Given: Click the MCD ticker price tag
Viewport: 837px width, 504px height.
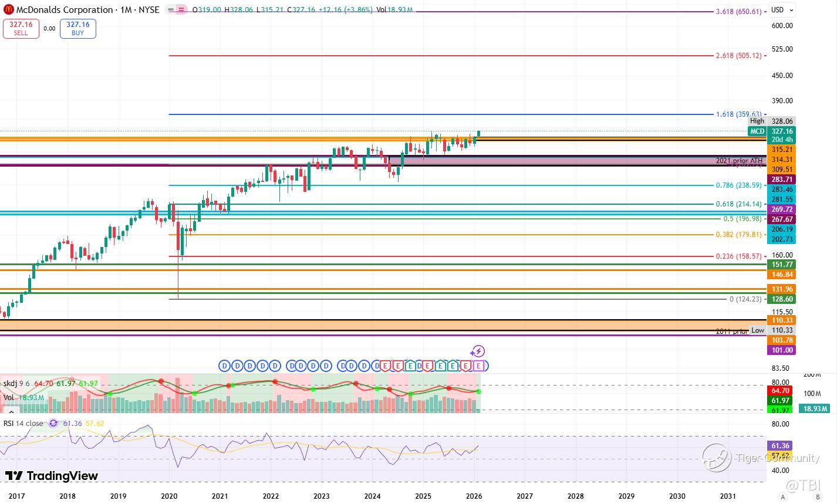Looking at the screenshot, I should click(757, 131).
